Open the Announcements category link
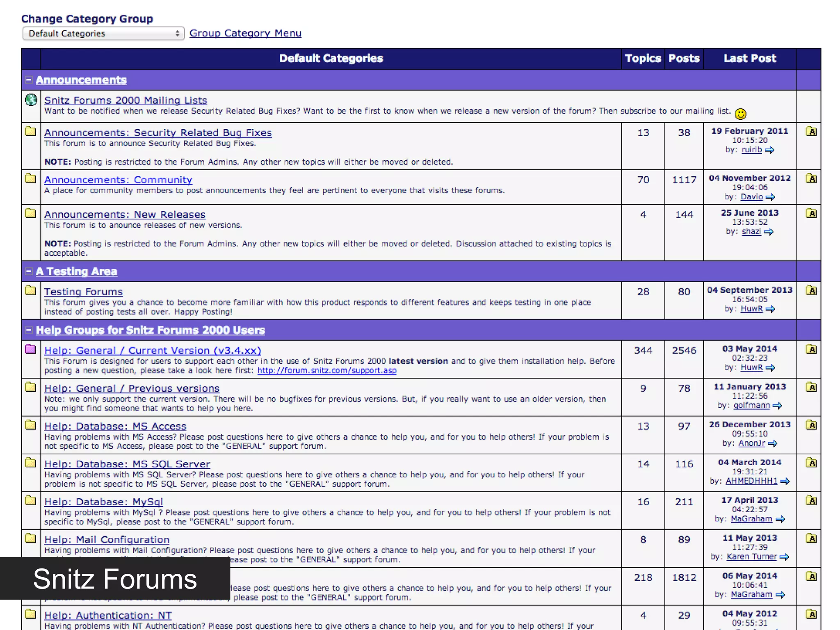This screenshot has width=840, height=630. tap(81, 80)
